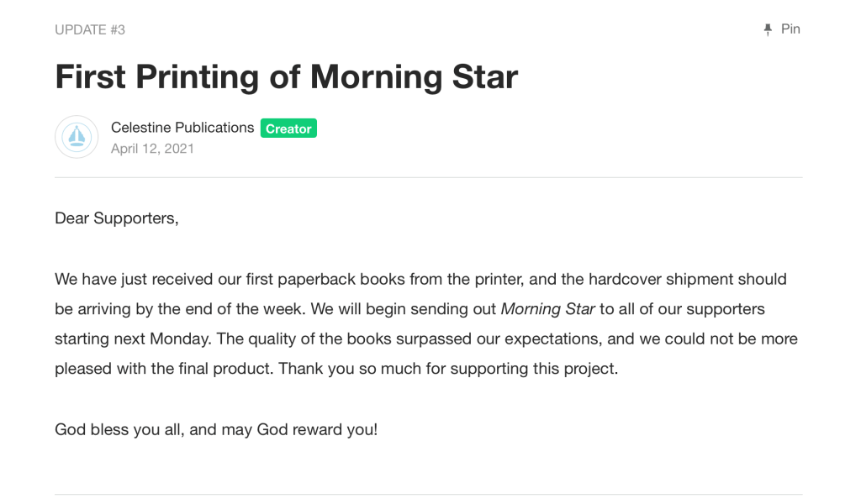861x504 pixels.
Task: Pin this update using the Pin label
Action: click(790, 29)
